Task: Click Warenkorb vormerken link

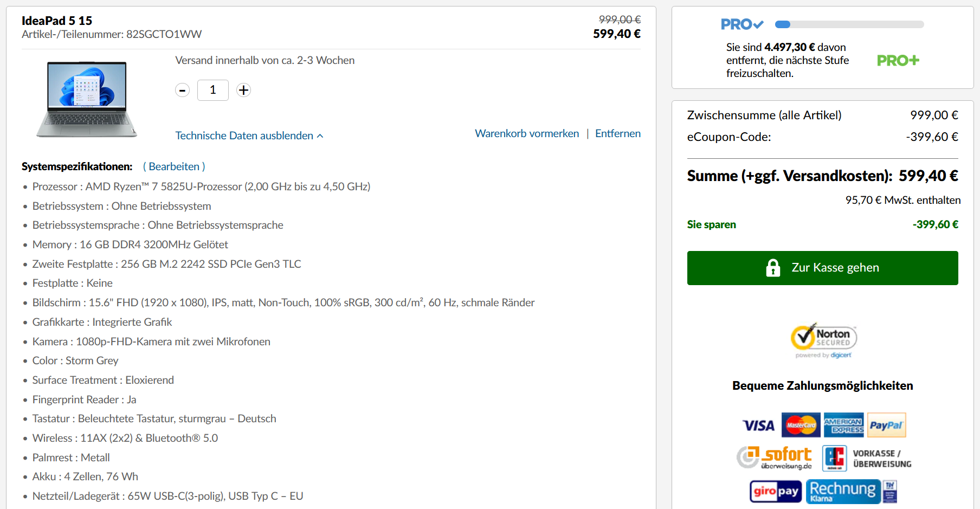Action: 527,133
